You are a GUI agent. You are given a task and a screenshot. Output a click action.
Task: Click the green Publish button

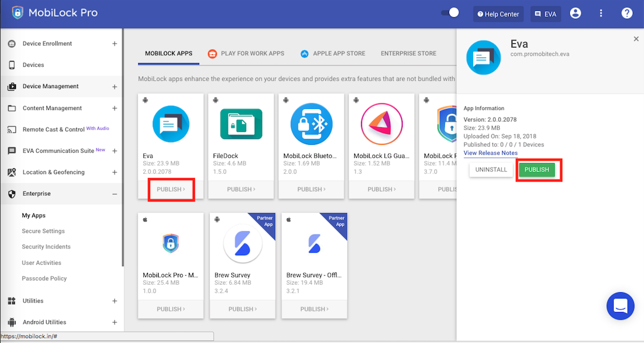537,170
